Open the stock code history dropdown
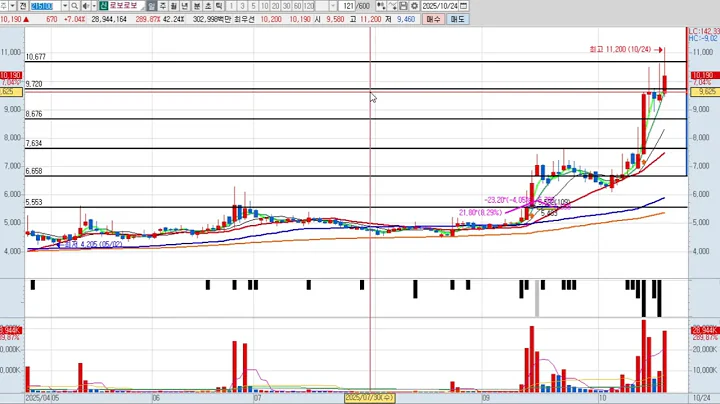This screenshot has height=404, width=720. 65,6
